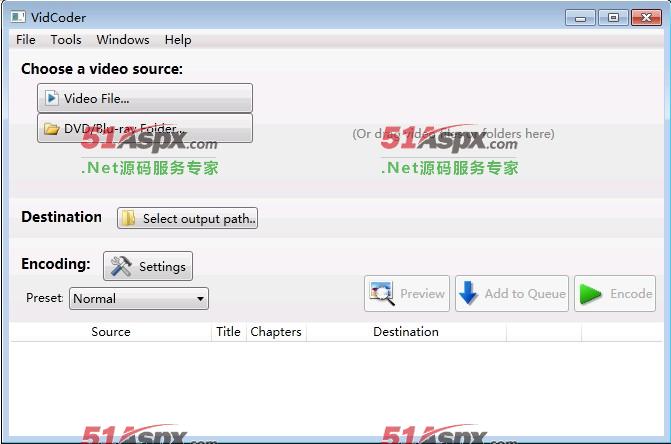Image resolution: width=671 pixels, height=444 pixels.
Task: Open the Windows menu
Action: (123, 40)
